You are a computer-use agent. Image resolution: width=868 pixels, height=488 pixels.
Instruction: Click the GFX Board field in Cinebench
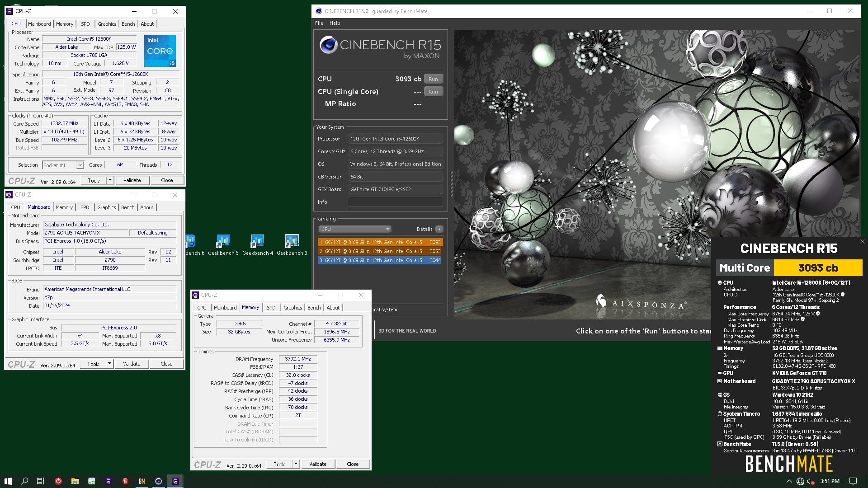pyautogui.click(x=396, y=189)
